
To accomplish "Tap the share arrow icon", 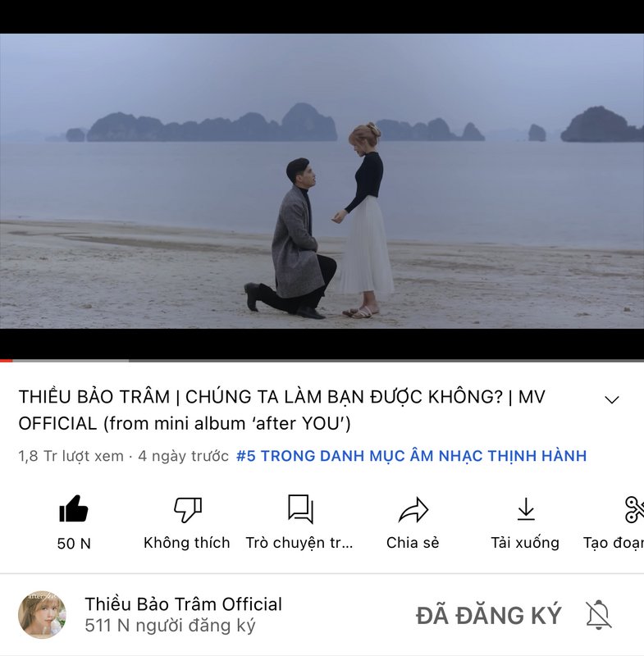I will tap(413, 509).
